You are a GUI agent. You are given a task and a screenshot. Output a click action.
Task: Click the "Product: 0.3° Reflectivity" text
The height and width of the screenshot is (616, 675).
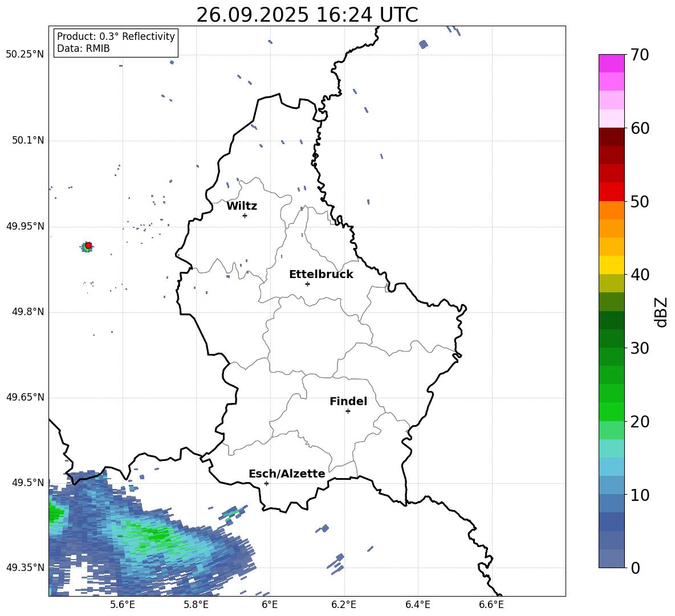[x=116, y=36]
